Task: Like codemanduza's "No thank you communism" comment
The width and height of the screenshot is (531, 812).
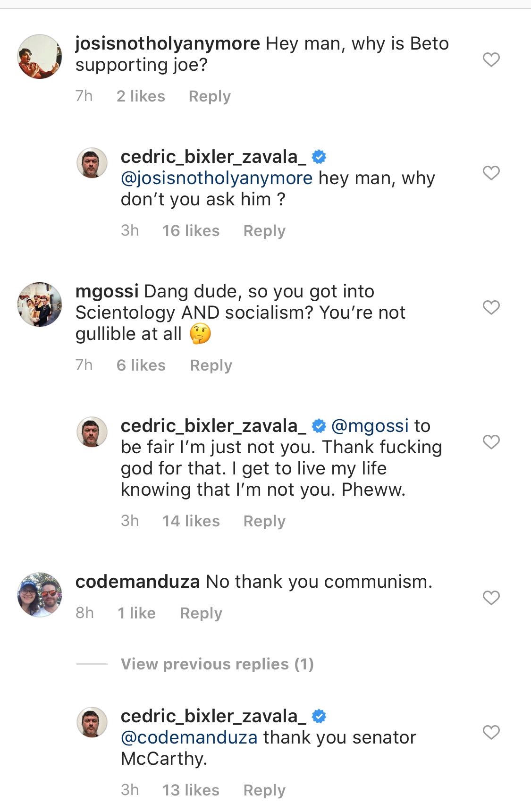Action: (491, 598)
